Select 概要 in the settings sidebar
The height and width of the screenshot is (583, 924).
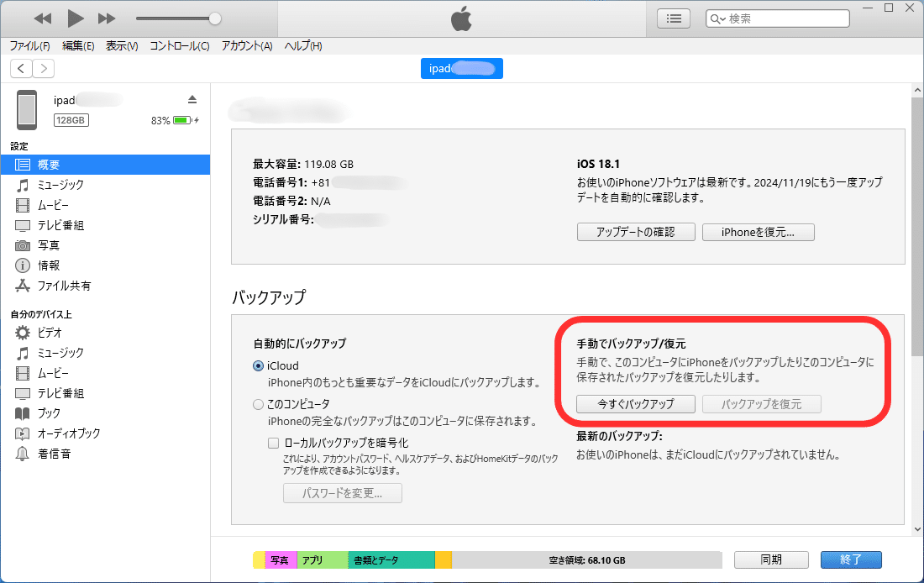(x=106, y=165)
